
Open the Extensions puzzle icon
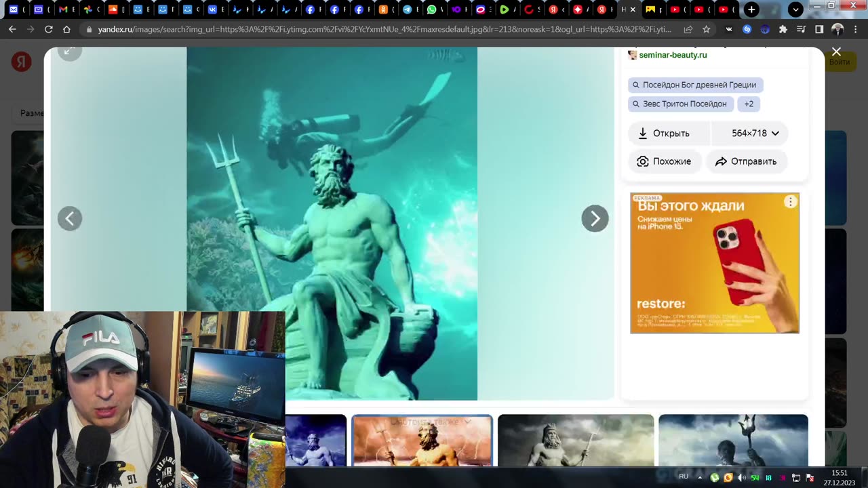tap(783, 29)
